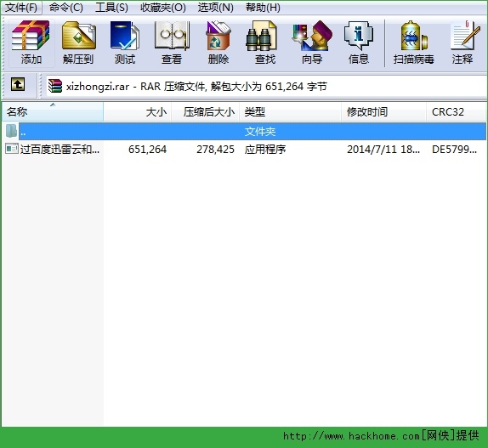Sort by 名称 column header
The height and width of the screenshot is (448, 488).
point(53,111)
